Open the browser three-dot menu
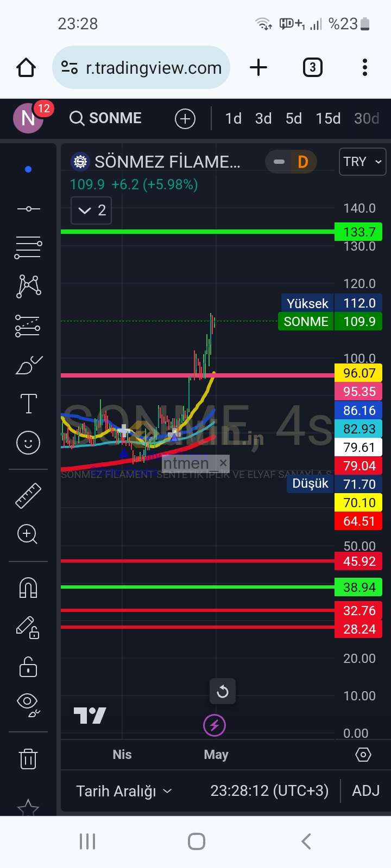The width and height of the screenshot is (391, 868). 364,67
